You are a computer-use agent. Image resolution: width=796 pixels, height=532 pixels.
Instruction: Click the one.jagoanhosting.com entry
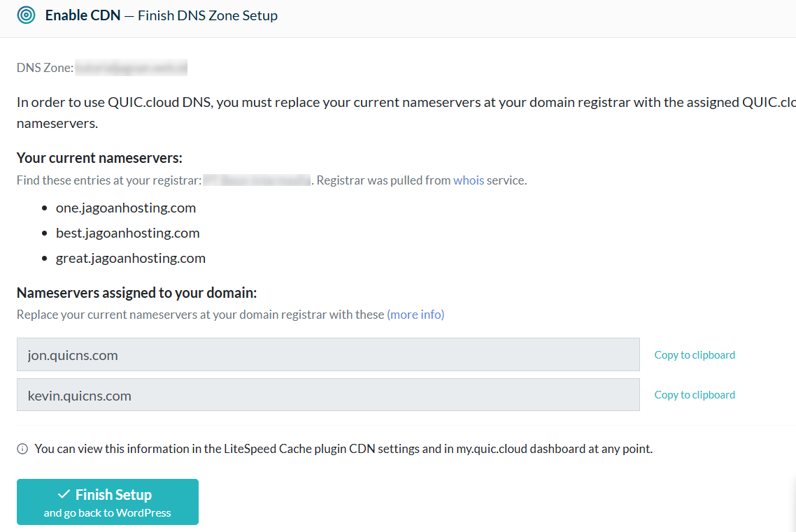click(126, 208)
